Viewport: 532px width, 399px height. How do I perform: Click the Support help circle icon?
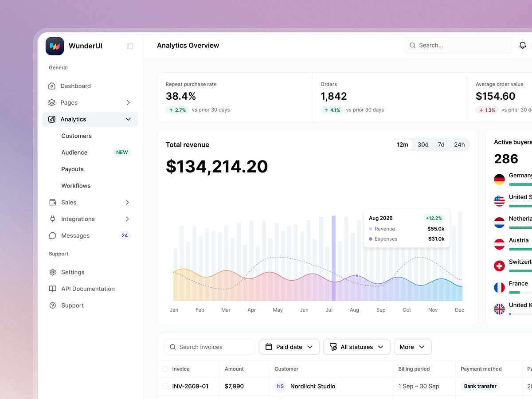coord(53,305)
